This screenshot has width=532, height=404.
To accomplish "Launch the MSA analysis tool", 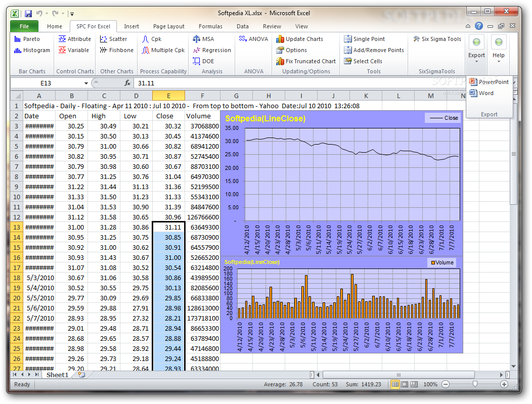I will [x=204, y=39].
